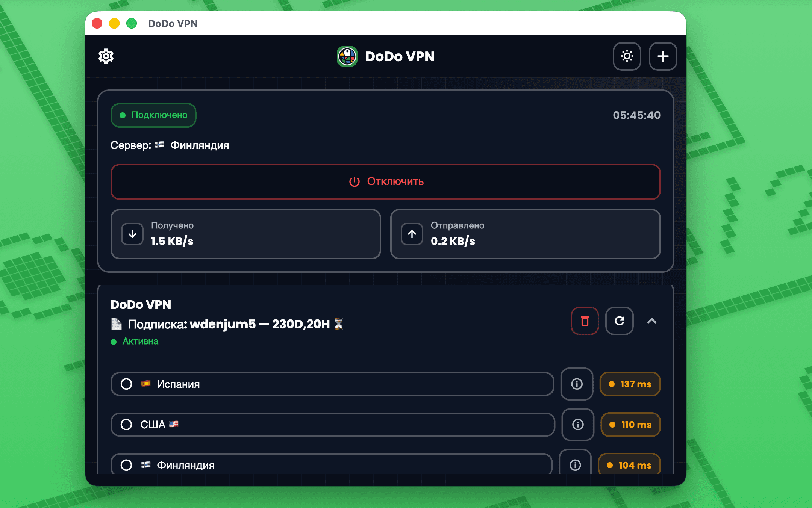Collapse the DoDo VPN subscription list
The width and height of the screenshot is (812, 508).
(651, 321)
